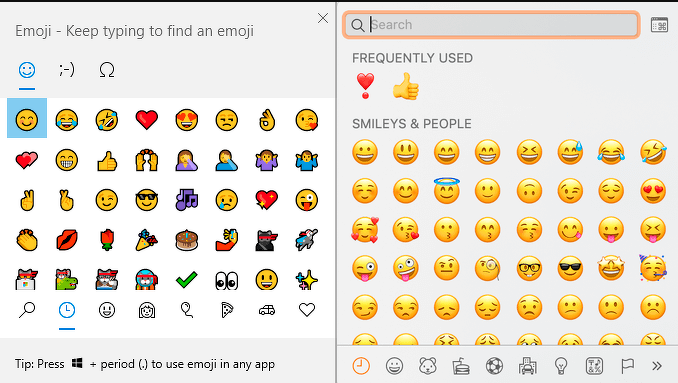Choose the green check mark emoji
This screenshot has height=383, width=678.
(187, 280)
